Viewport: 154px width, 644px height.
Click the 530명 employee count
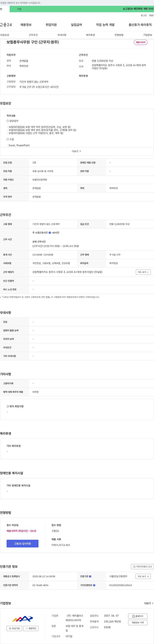tap(107, 627)
